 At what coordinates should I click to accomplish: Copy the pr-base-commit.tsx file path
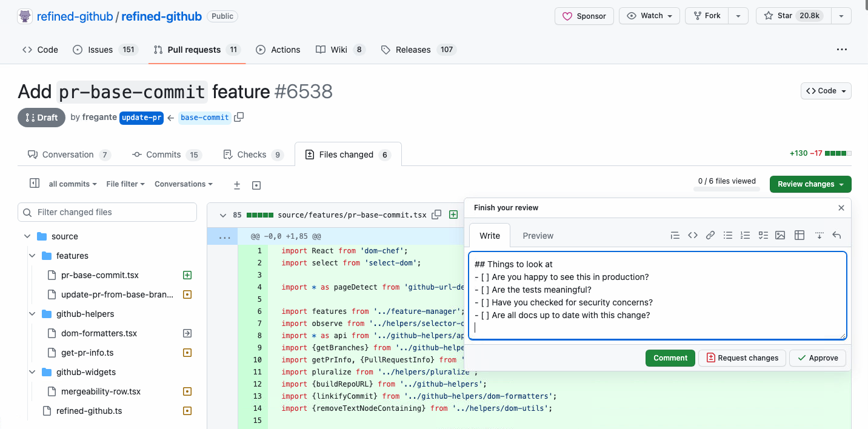pyautogui.click(x=436, y=215)
